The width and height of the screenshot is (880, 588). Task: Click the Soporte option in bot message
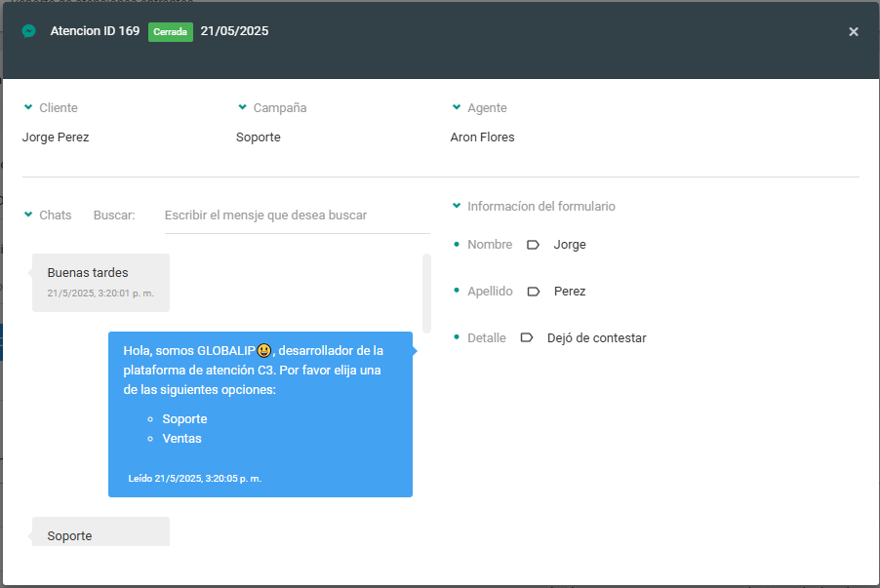[x=184, y=419]
